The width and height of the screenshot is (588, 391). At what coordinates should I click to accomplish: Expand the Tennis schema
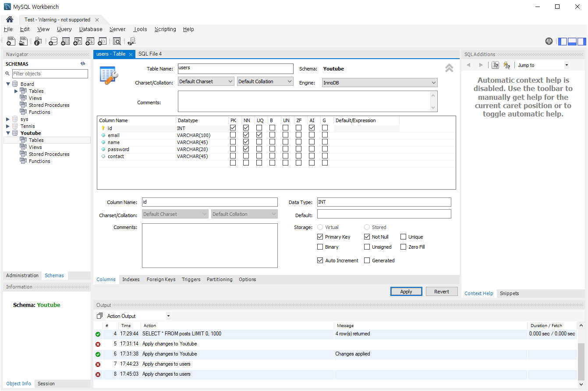tap(8, 126)
